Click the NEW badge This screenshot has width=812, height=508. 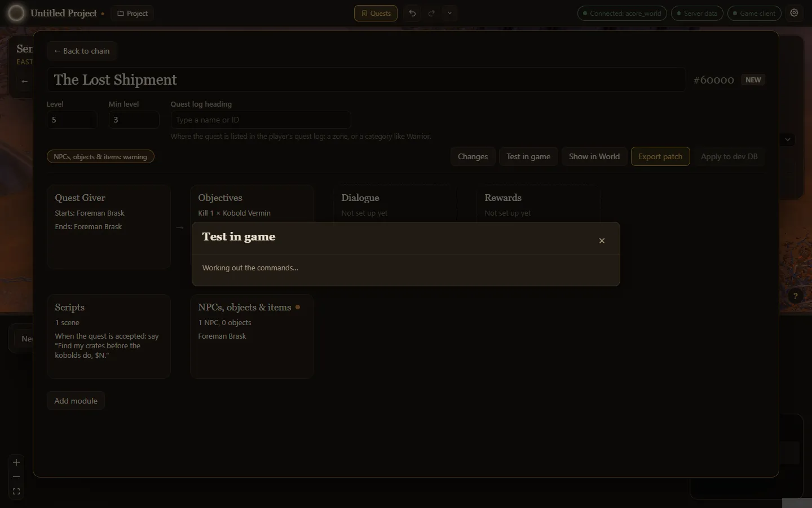(x=753, y=80)
